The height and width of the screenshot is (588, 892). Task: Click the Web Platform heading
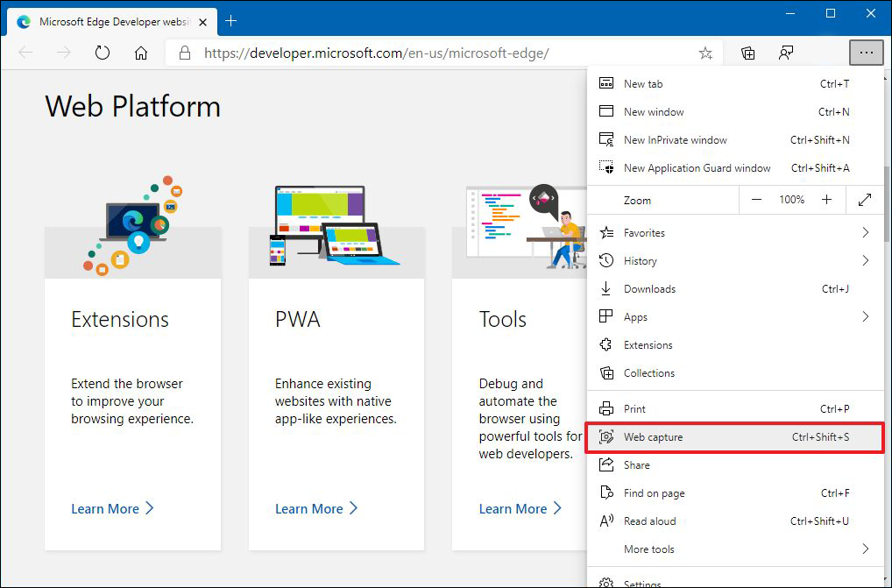click(132, 106)
